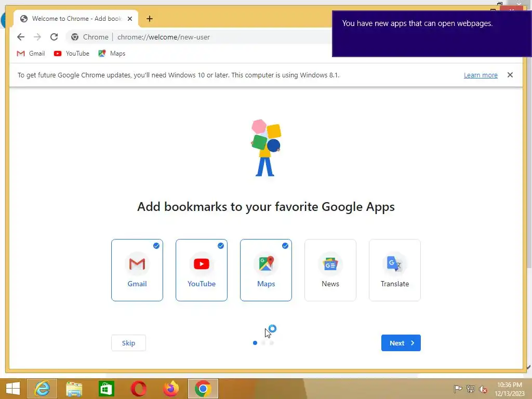This screenshot has height=399, width=532.
Task: Open a new tab with the plus button
Action: (150, 19)
